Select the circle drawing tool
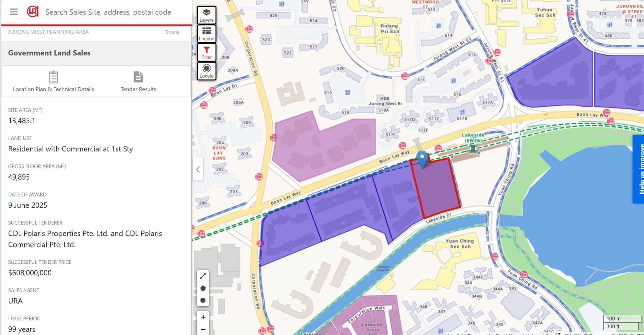Viewport: 644px width, 335px height. click(x=203, y=300)
